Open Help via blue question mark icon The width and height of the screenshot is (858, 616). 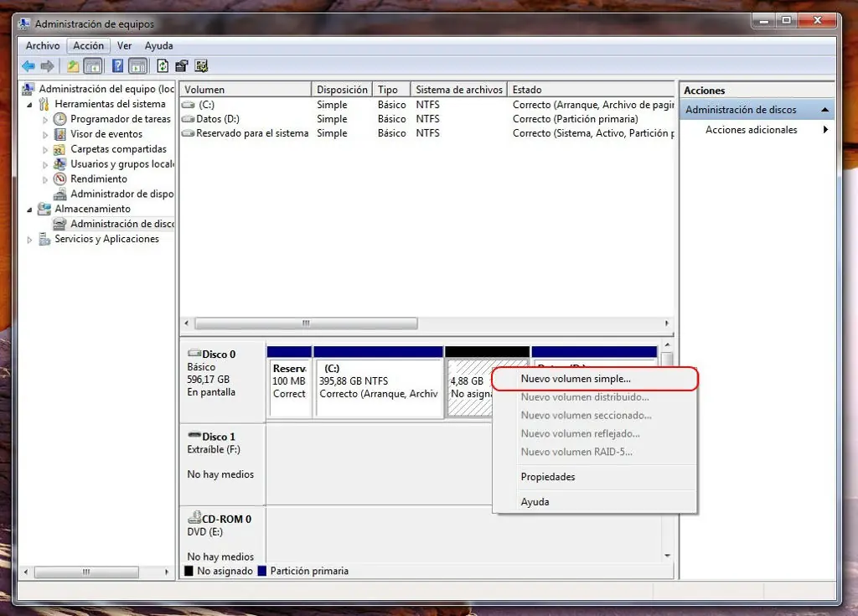pos(117,66)
